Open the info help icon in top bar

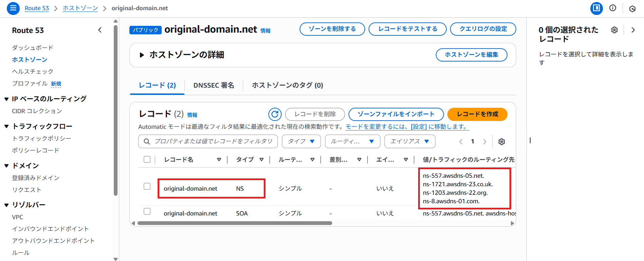[x=613, y=8]
